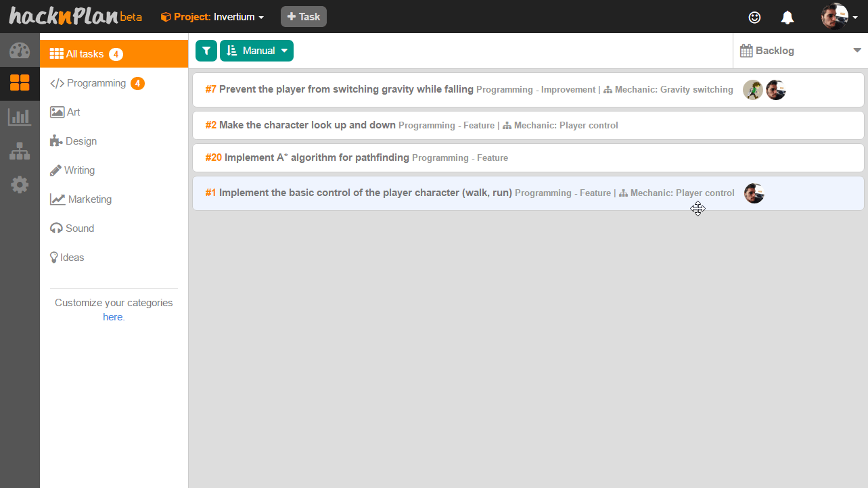Click the smiley feedback icon
868x488 pixels.
click(754, 17)
